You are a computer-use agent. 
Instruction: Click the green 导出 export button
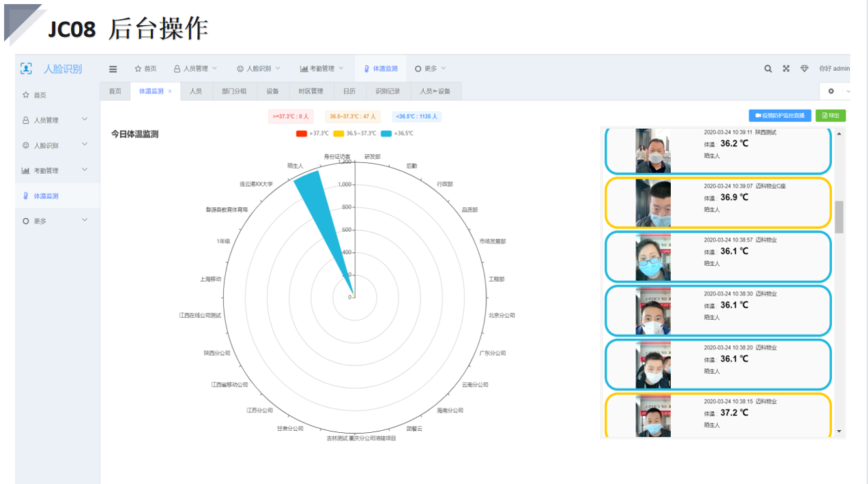click(830, 116)
